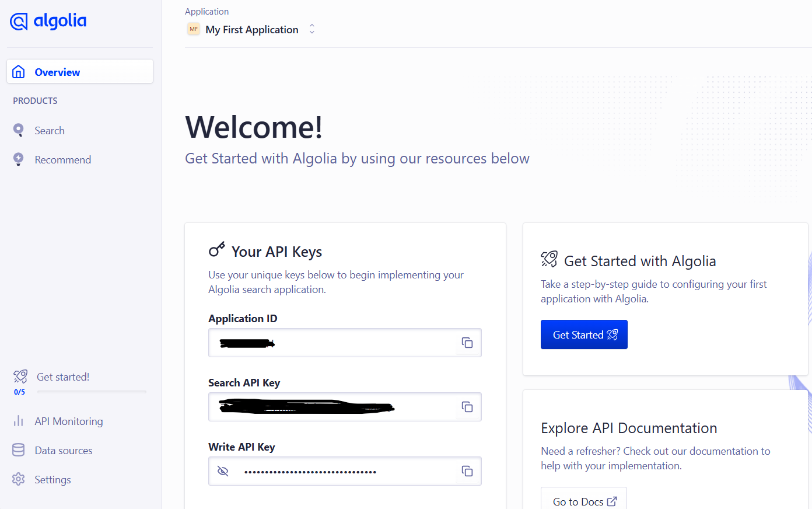The image size is (812, 509).
Task: Click the Data sources database icon
Action: (19, 450)
